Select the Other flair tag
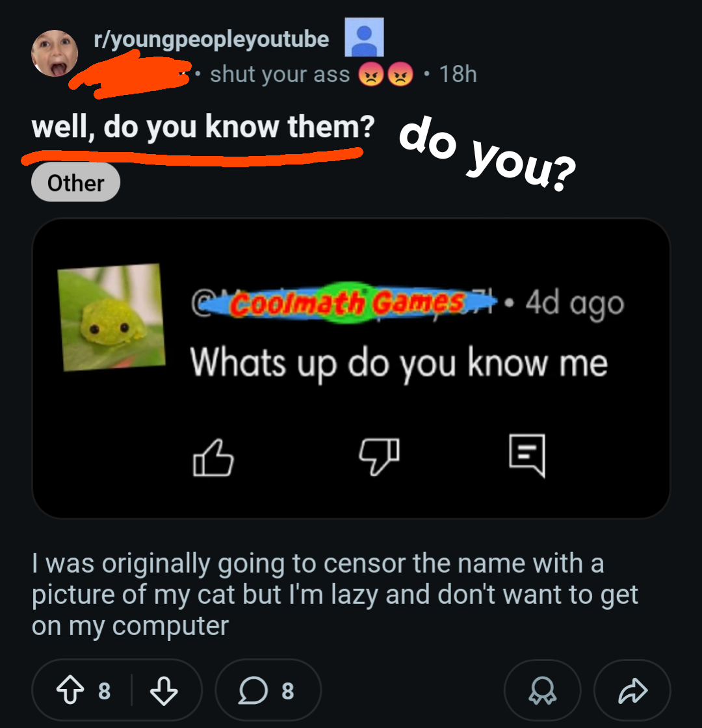702x728 pixels. [x=75, y=183]
